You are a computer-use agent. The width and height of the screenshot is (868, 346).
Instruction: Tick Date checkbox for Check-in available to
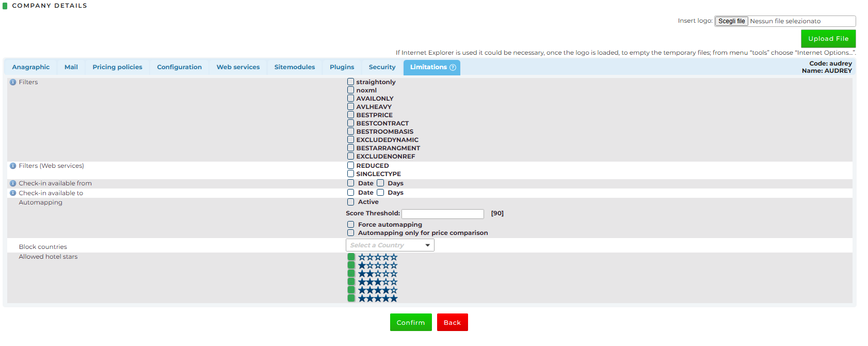[x=351, y=192]
